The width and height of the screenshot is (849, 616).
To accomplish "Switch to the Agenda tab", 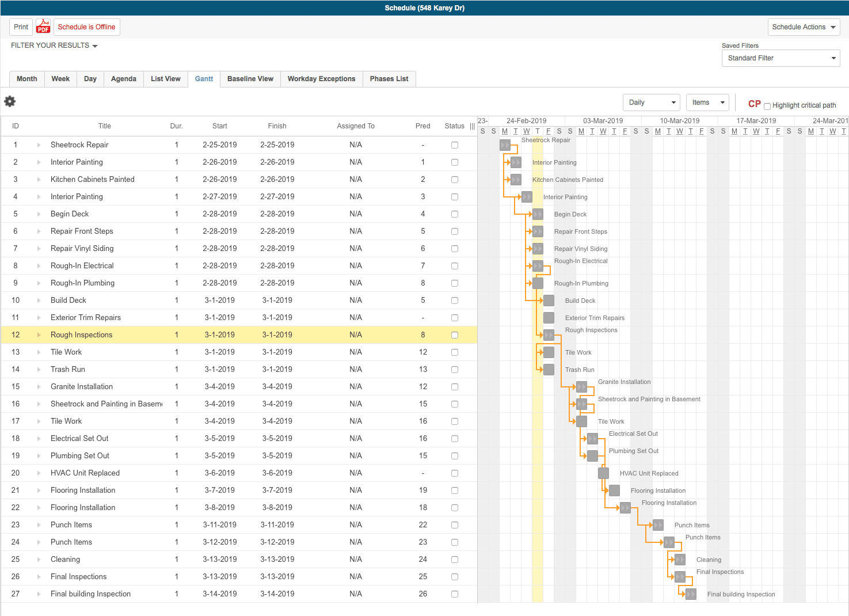I will pyautogui.click(x=124, y=79).
